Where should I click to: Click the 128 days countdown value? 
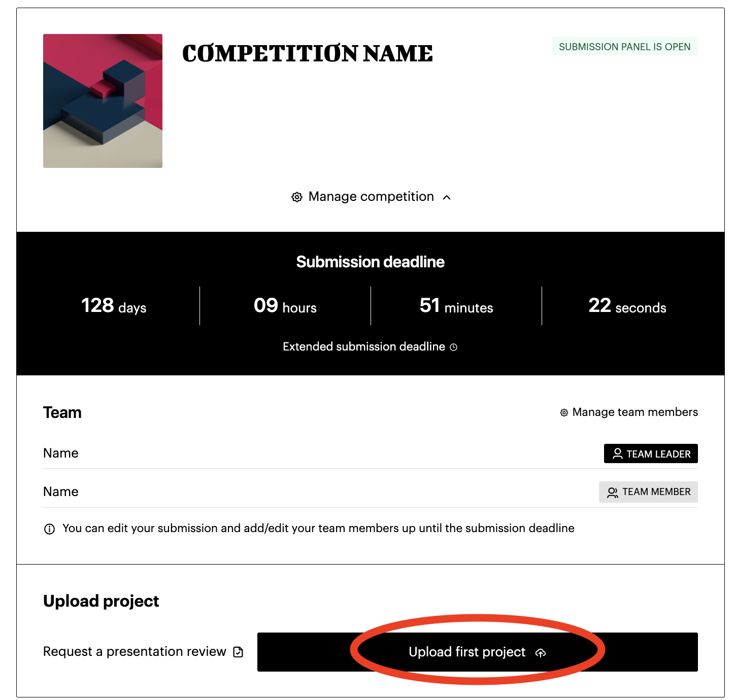(114, 306)
